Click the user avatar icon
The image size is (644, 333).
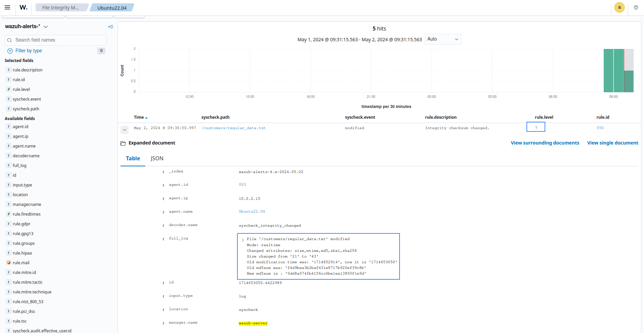[x=619, y=7]
